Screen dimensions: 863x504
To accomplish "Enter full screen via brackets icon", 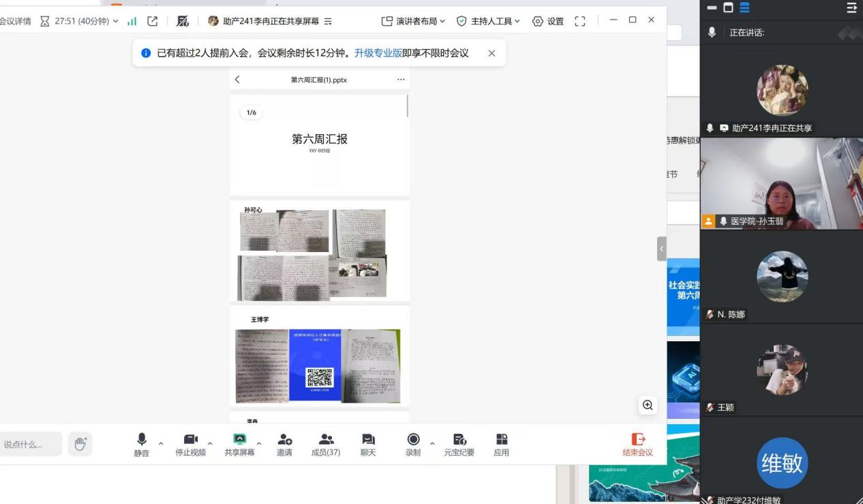I will pyautogui.click(x=580, y=21).
